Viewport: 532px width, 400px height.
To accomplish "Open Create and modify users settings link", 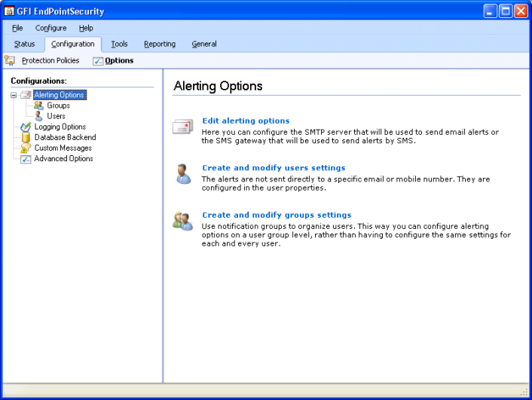I will 274,168.
